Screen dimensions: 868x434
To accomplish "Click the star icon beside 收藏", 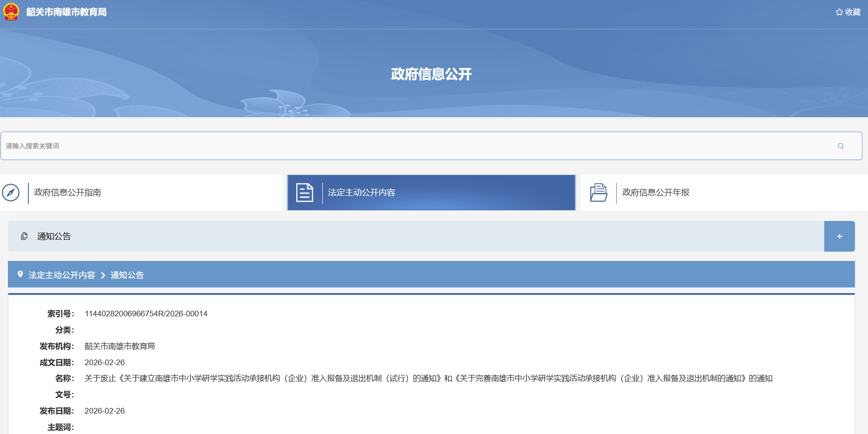I will tap(839, 12).
